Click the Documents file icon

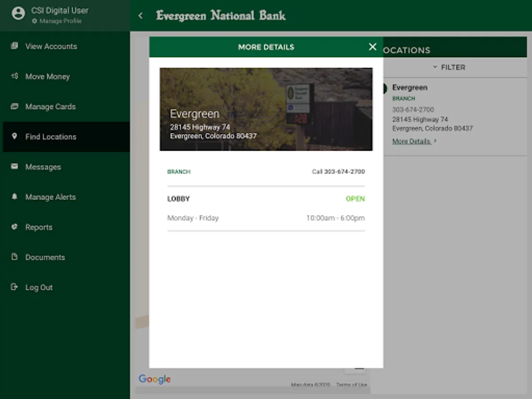pyautogui.click(x=15, y=257)
